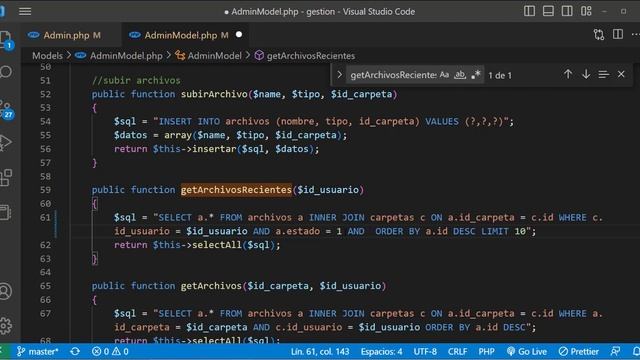640x360 pixels.
Task: Expand the replace field in find widget
Action: (x=339, y=75)
